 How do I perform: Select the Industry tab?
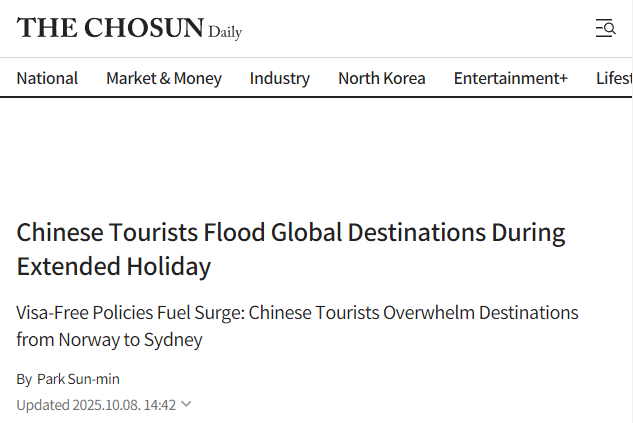tap(280, 78)
